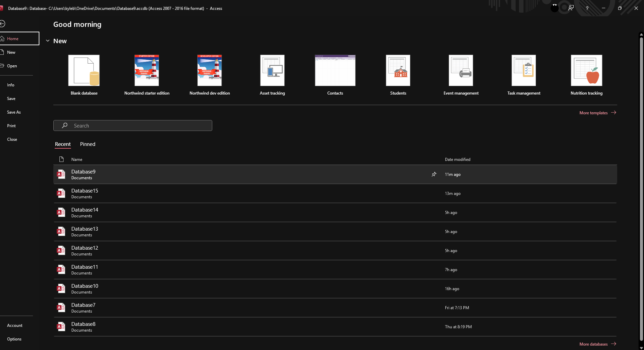Switch to the Pinned tab

point(88,144)
